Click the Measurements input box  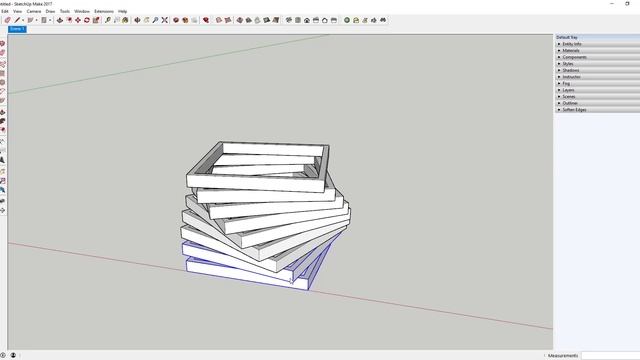[x=610, y=356]
